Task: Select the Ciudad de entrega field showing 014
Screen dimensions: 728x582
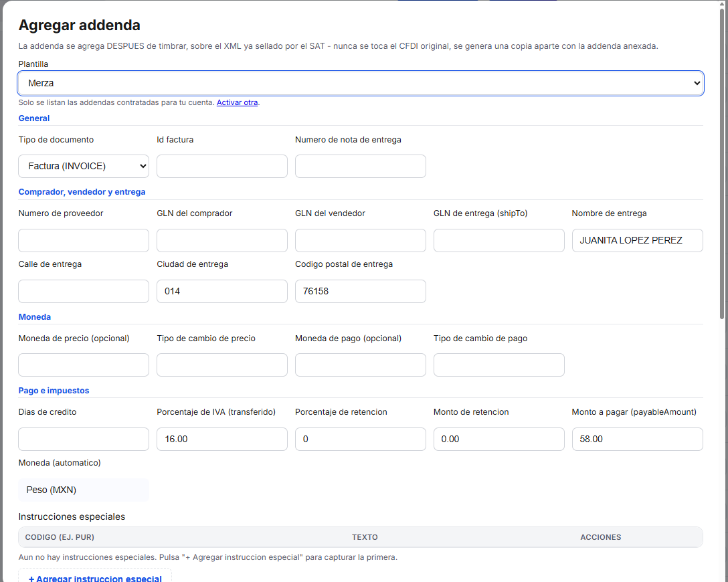Action: click(x=222, y=292)
